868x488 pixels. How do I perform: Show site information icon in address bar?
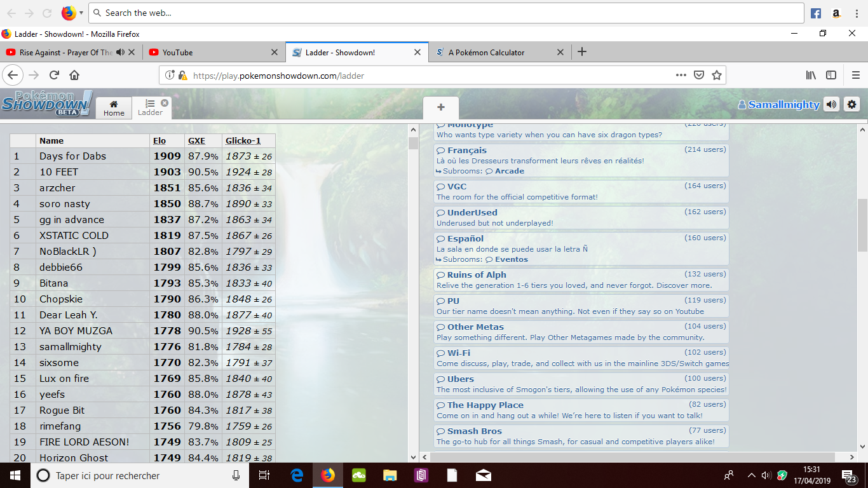(170, 75)
